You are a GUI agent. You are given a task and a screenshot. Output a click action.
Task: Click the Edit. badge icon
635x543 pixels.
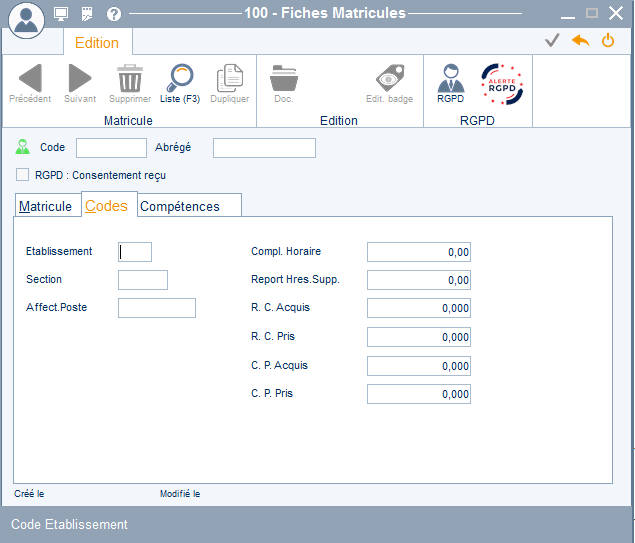pos(390,83)
